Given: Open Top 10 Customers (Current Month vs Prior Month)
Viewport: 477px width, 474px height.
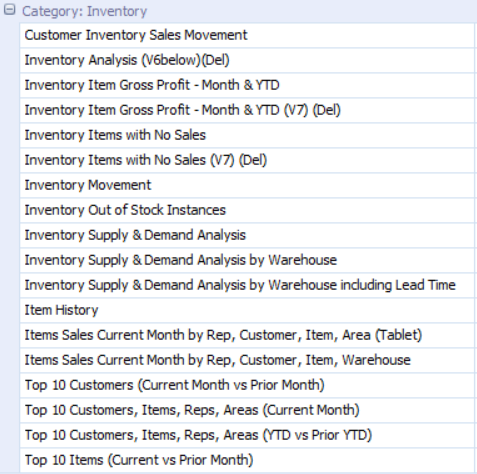Looking at the screenshot, I should (247, 385).
